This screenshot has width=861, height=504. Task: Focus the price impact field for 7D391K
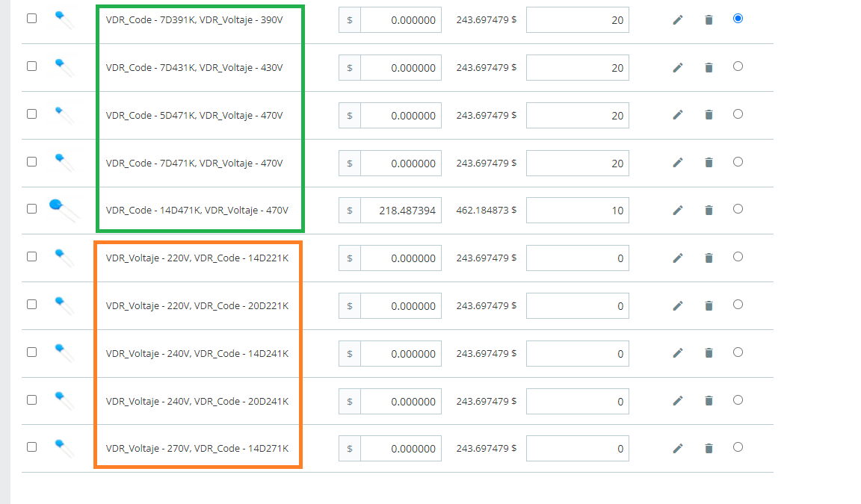(401, 19)
